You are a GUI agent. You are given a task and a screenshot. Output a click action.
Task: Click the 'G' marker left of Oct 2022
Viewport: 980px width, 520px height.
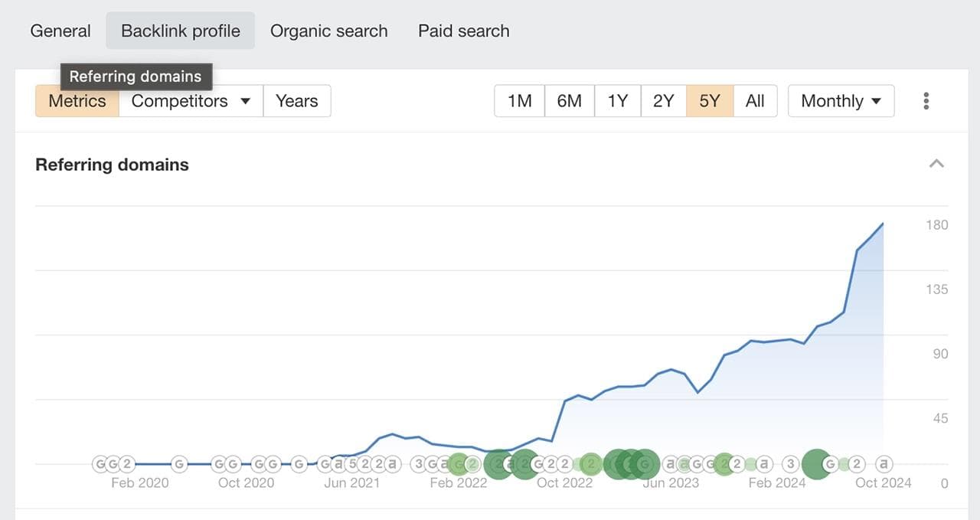[538, 464]
